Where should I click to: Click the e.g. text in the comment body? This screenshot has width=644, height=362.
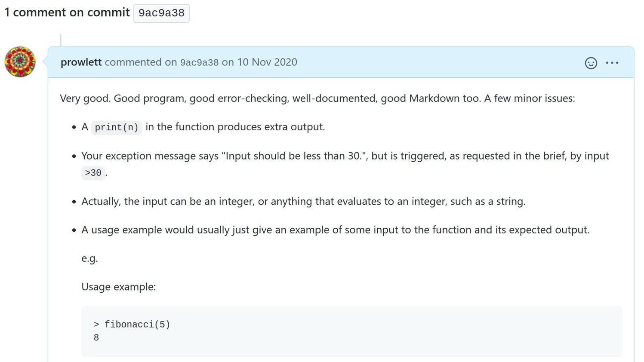(89, 258)
